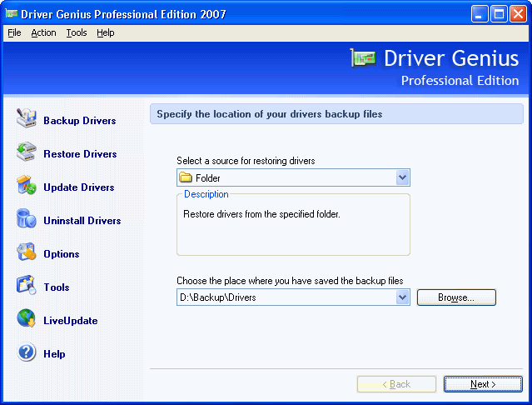Screen dimensions: 532x405
Task: Click the LiveUpdate globe icon
Action: (x=27, y=319)
